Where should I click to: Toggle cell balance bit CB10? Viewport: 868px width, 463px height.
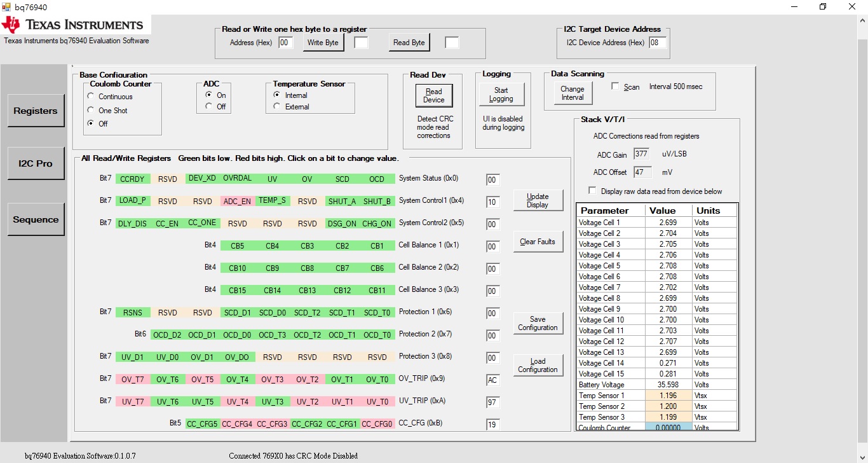[238, 268]
